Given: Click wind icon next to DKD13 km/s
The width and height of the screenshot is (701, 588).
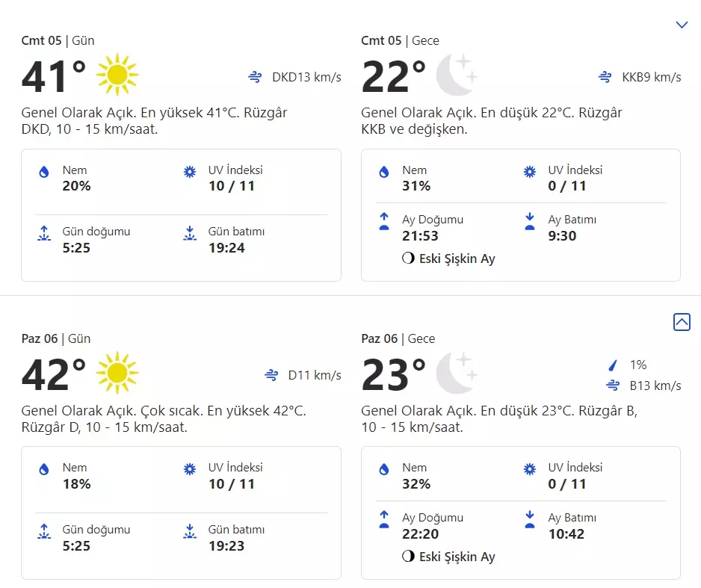Looking at the screenshot, I should pyautogui.click(x=256, y=77).
